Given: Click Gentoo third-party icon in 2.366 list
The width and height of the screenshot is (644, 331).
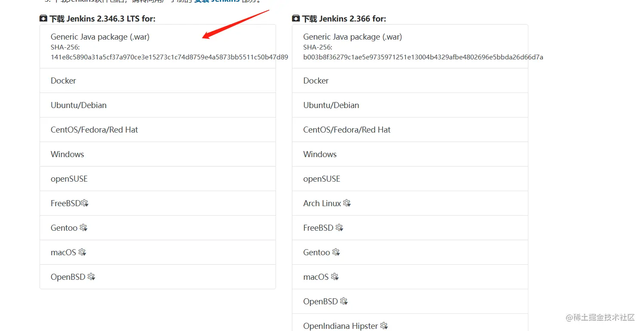Looking at the screenshot, I should 336,252.
